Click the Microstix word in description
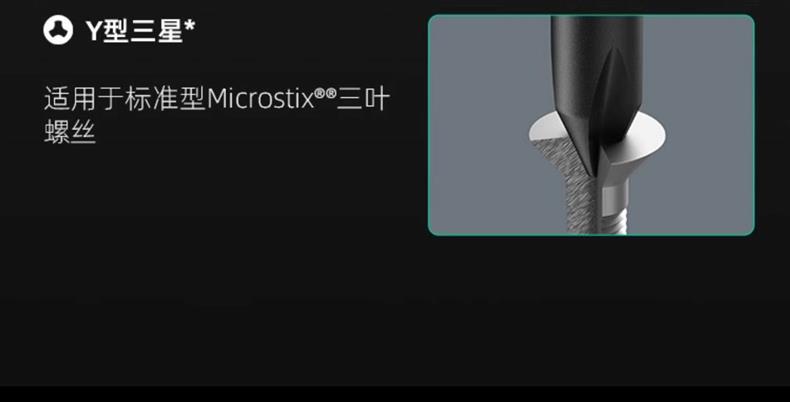790x402 pixels. click(260, 98)
